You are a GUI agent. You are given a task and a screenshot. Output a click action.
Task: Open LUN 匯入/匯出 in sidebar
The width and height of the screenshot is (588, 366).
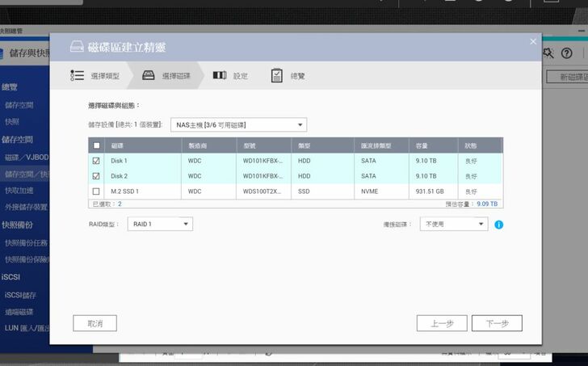point(27,328)
